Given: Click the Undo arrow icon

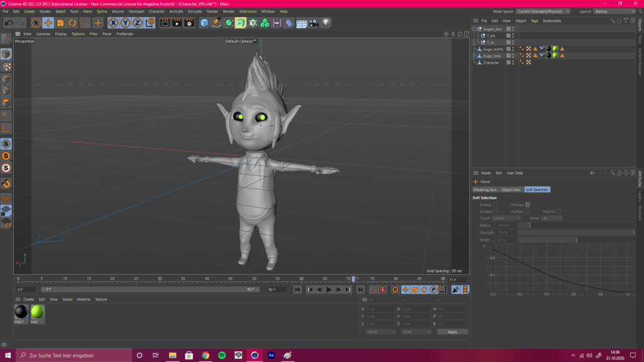Looking at the screenshot, I should pyautogui.click(x=9, y=23).
